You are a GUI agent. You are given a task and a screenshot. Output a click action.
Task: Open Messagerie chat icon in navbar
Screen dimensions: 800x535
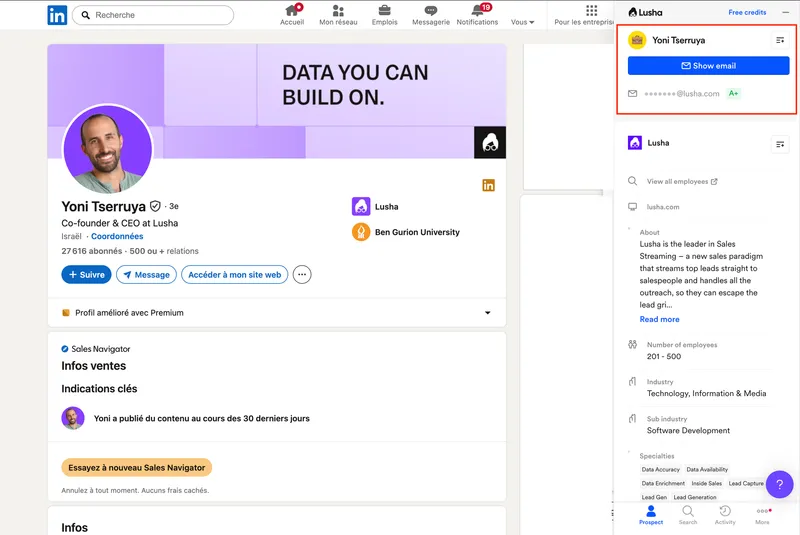pyautogui.click(x=431, y=12)
